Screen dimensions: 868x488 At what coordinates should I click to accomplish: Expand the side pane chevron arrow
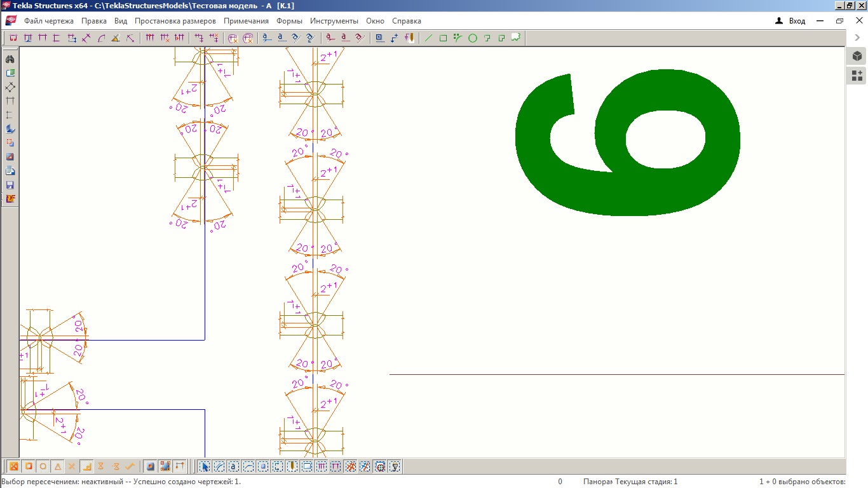857,38
